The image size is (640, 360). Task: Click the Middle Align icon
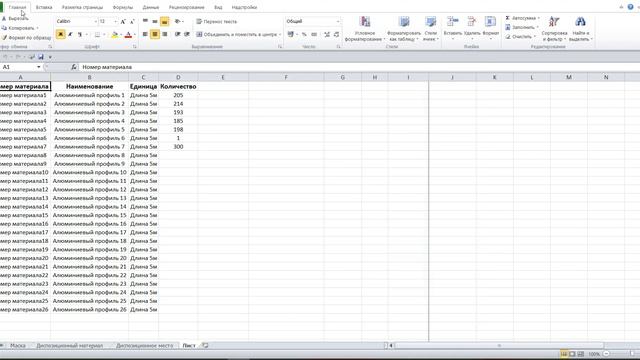pos(155,21)
